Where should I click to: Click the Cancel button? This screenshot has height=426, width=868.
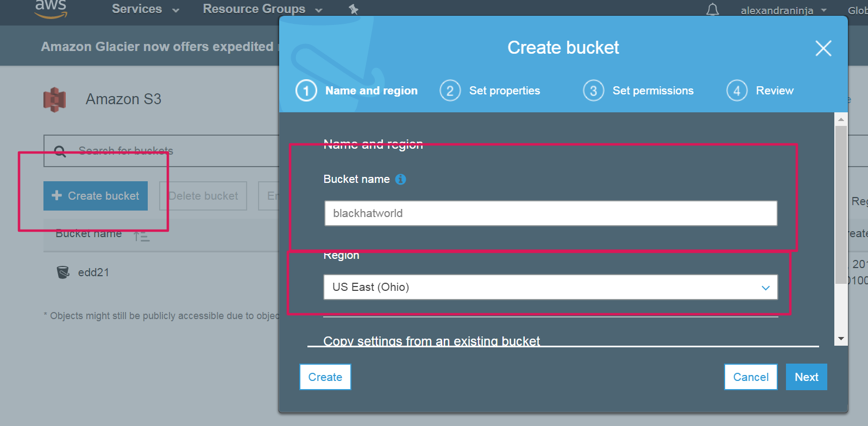751,377
